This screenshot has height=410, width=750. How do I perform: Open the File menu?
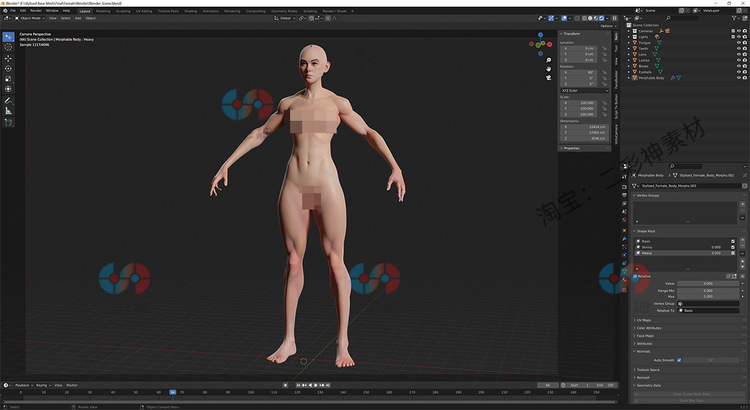coord(12,11)
